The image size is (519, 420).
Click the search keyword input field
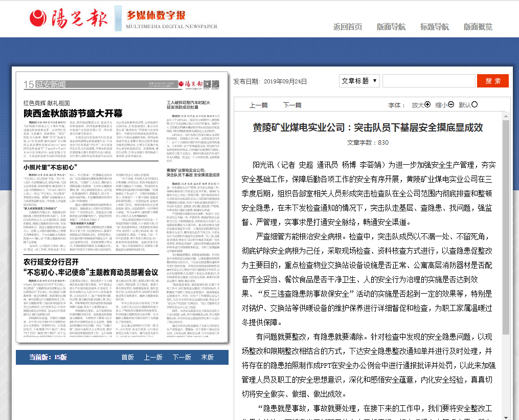(x=429, y=81)
